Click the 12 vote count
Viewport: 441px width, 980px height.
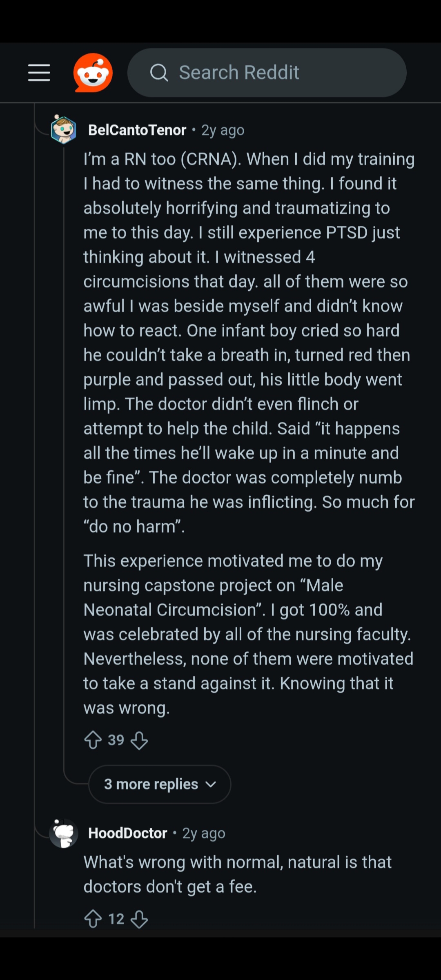coord(116,919)
